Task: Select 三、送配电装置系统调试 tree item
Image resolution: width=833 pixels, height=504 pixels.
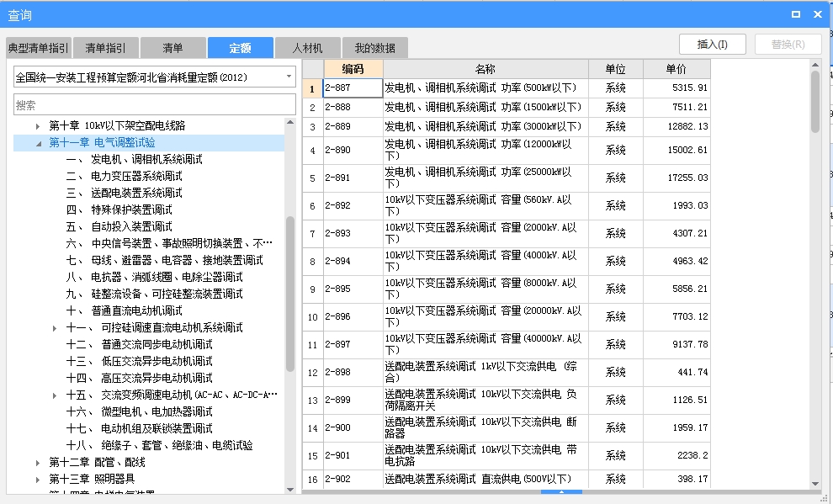Action: [x=124, y=193]
